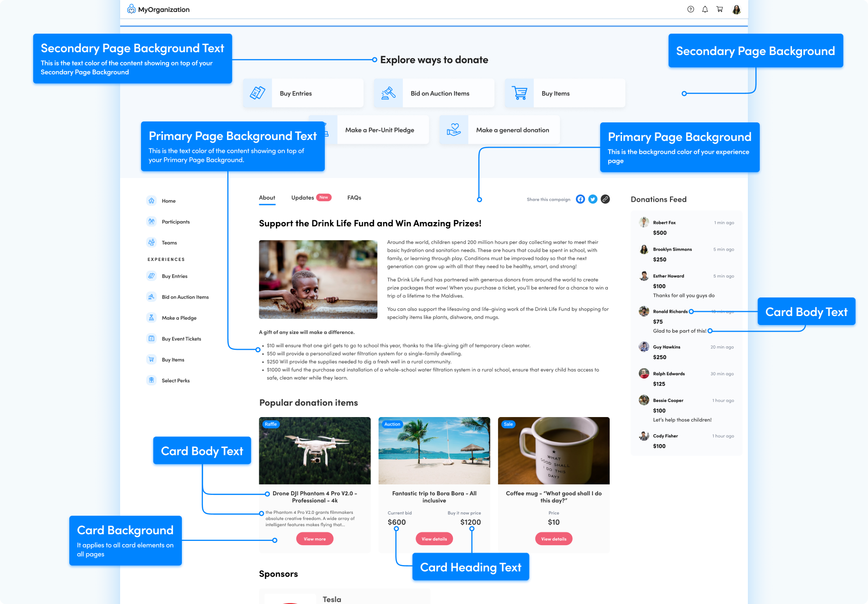Click the Bora Bora beach thumbnail
Viewport: 868px width, 604px height.
[x=434, y=451]
